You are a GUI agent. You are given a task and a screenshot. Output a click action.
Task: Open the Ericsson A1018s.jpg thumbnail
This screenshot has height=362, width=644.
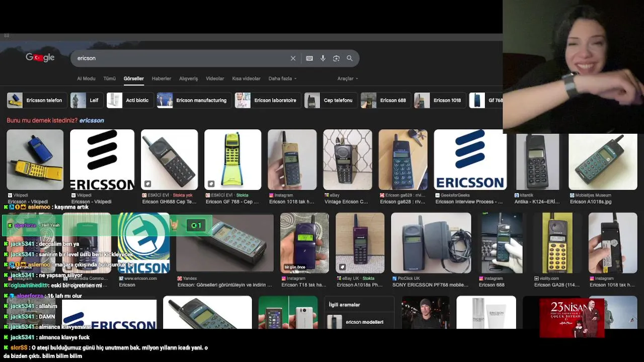(x=603, y=161)
